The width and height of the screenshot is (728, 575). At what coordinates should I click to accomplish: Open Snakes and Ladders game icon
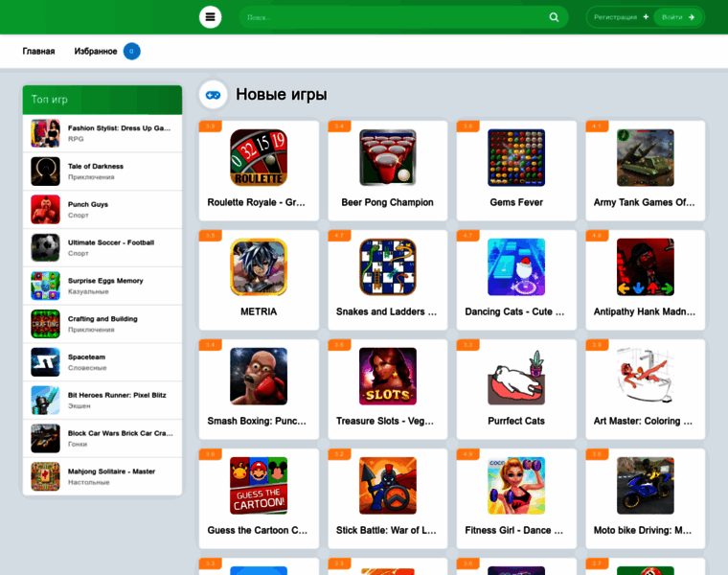point(388,267)
